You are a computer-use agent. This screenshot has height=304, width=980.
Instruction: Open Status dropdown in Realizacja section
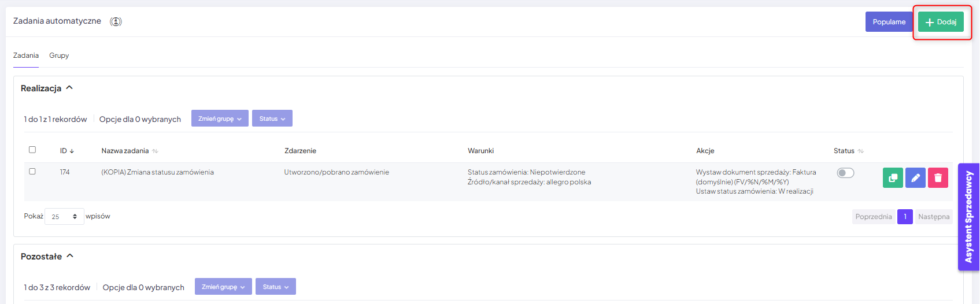pos(272,118)
